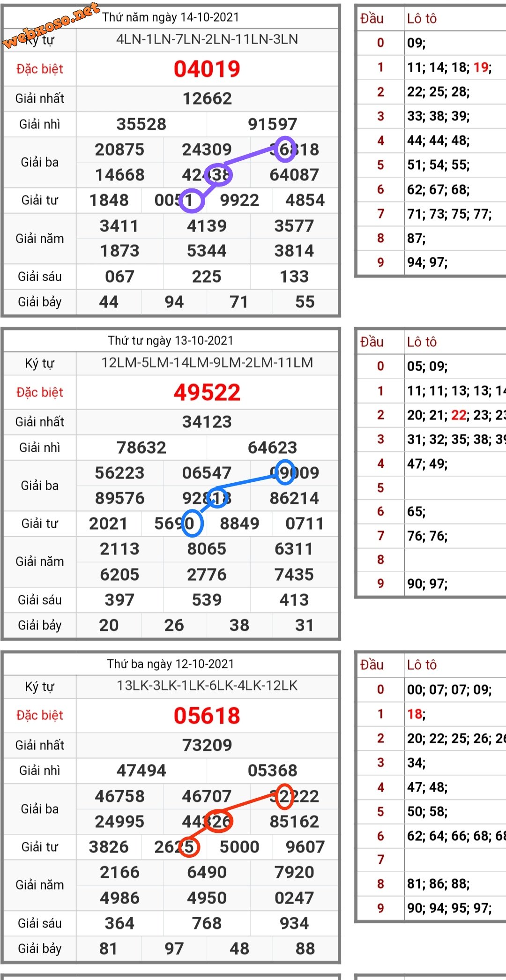Screen dimensions: 506x980
Task: Click the third prize number 85162
Action: (x=294, y=822)
